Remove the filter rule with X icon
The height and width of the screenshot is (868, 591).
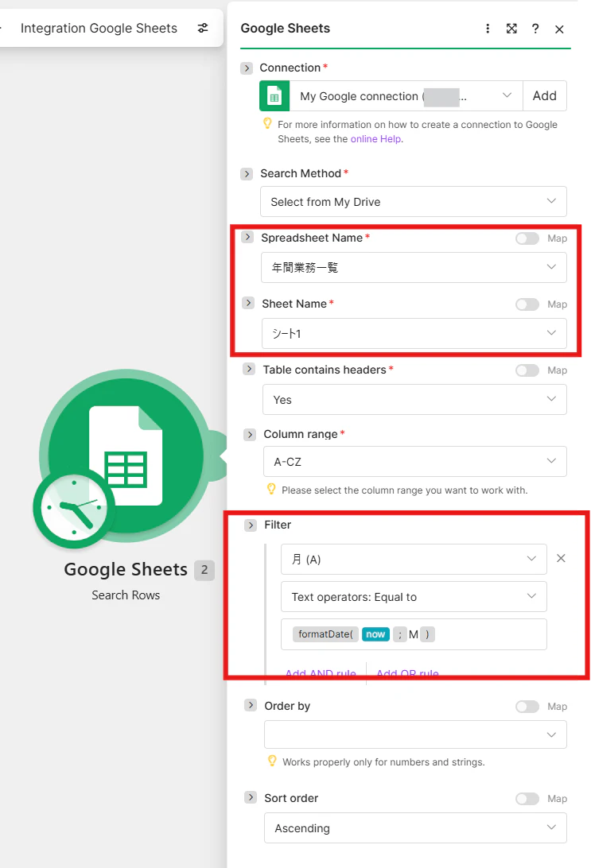coord(561,559)
